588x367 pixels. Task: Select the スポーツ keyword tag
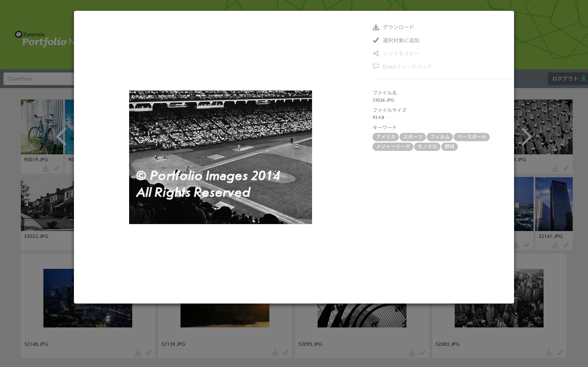click(x=413, y=137)
